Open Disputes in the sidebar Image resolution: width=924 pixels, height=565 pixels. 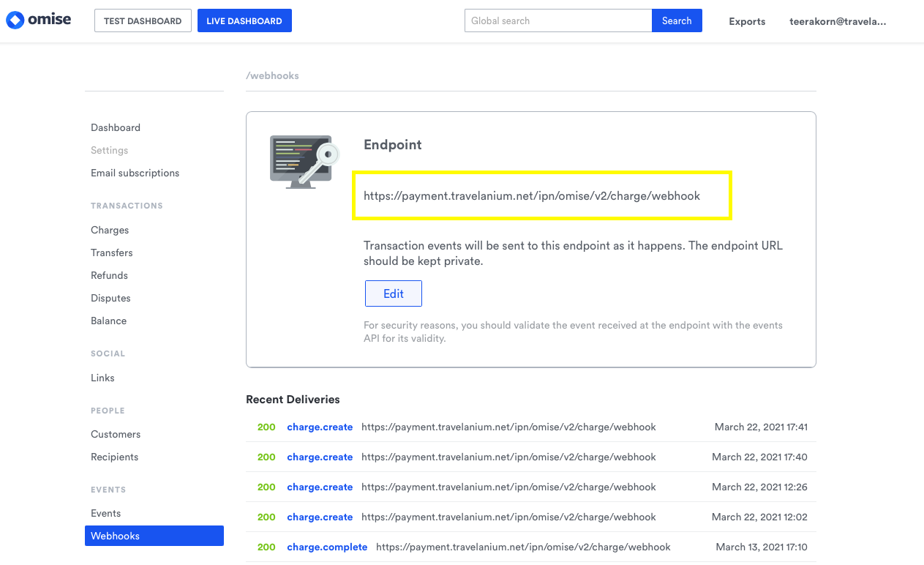[x=110, y=298]
